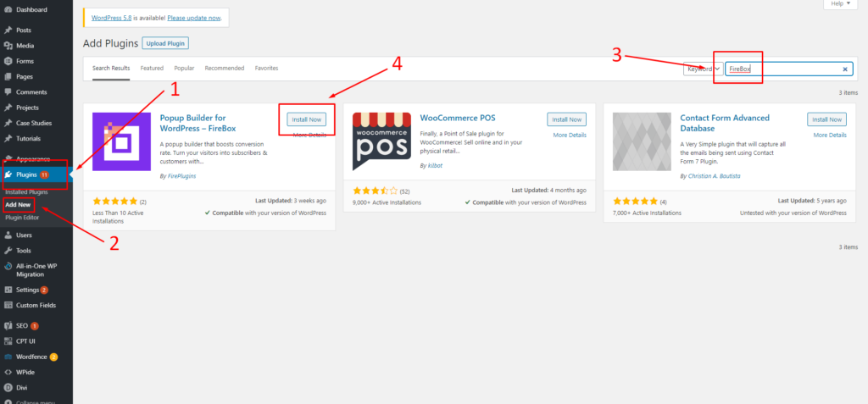Open the WooCommerce POS title link
Screen dimensions: 868x404
pyautogui.click(x=458, y=118)
